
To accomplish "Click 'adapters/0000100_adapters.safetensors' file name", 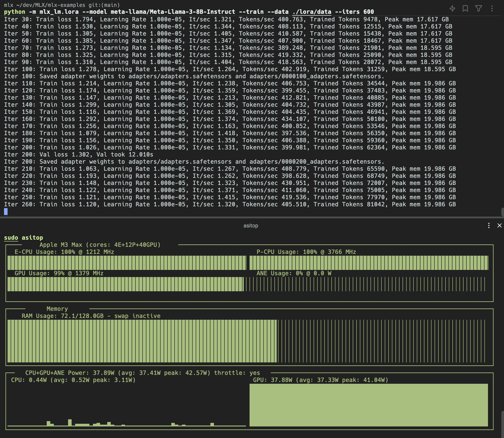I will [317, 76].
